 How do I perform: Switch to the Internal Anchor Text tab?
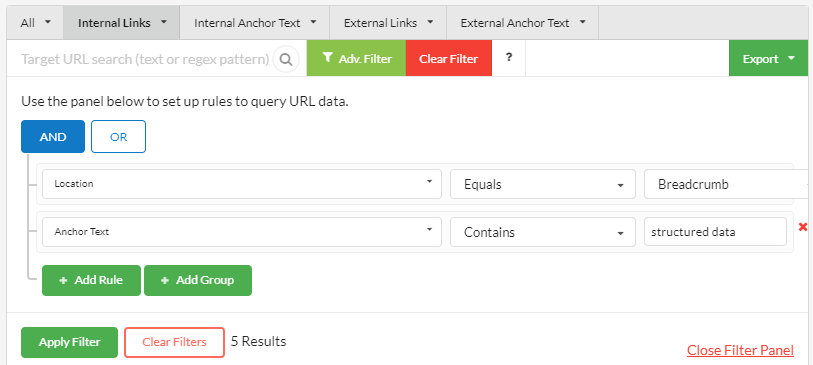coord(255,23)
